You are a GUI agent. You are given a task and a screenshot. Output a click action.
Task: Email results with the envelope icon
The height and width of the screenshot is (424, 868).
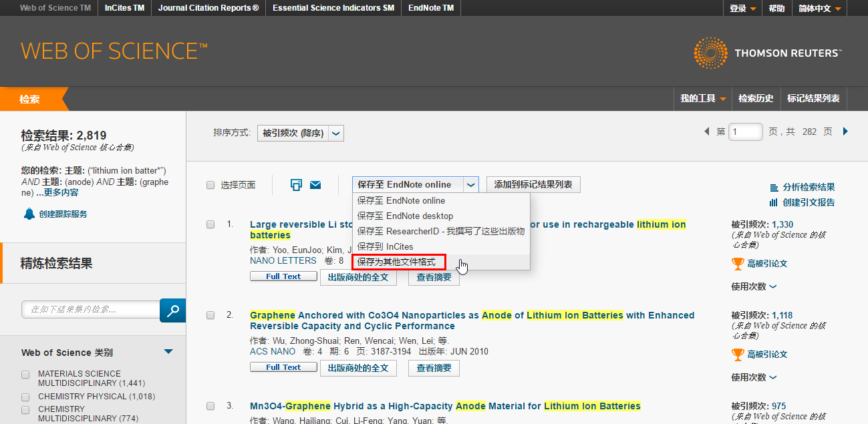pyautogui.click(x=315, y=185)
